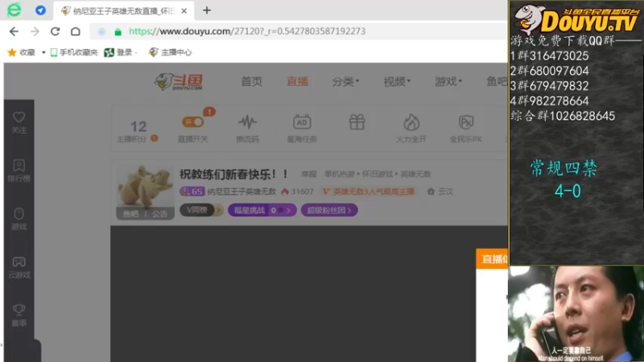Open the 英雄无敌3人气最高主播 badge
This screenshot has width=644, height=362.
[369, 191]
